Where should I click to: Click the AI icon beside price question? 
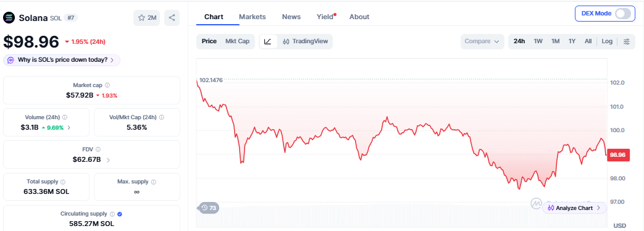click(x=10, y=60)
